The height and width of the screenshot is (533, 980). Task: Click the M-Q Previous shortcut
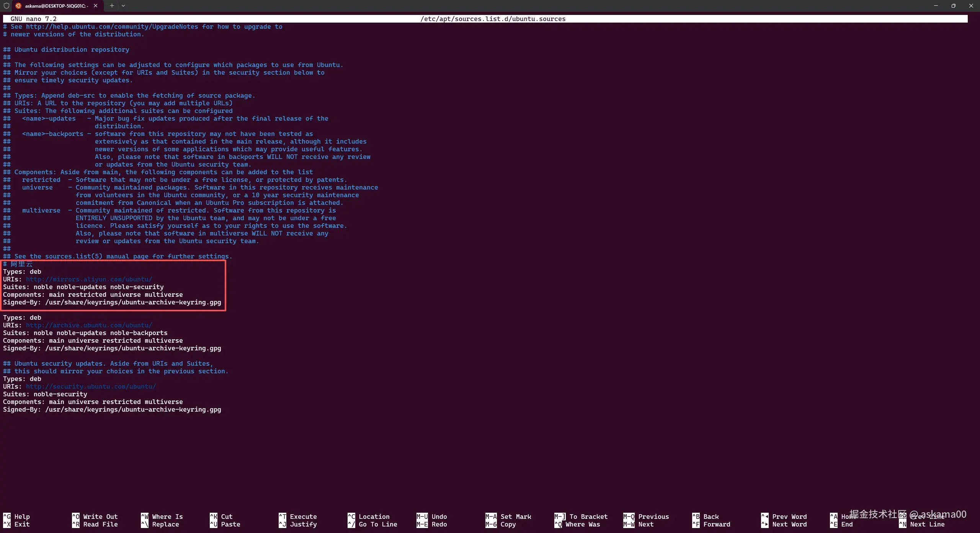tap(646, 517)
